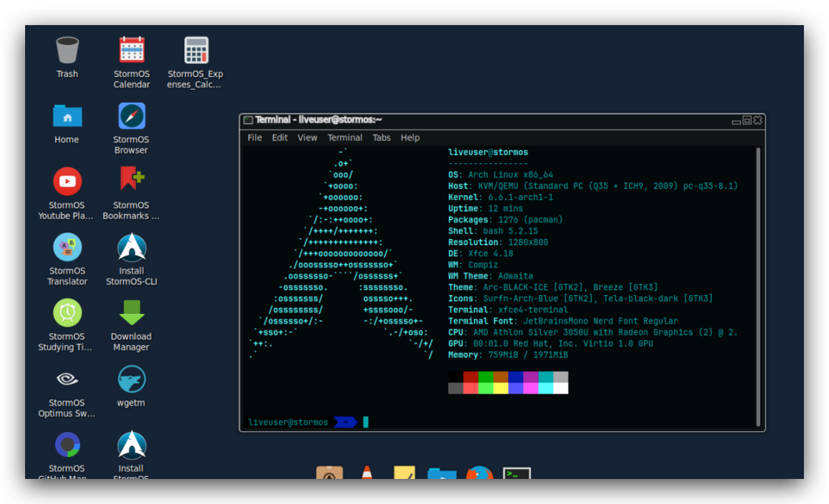Launch StormOS Browser compass icon
829x504 pixels.
coord(132,116)
